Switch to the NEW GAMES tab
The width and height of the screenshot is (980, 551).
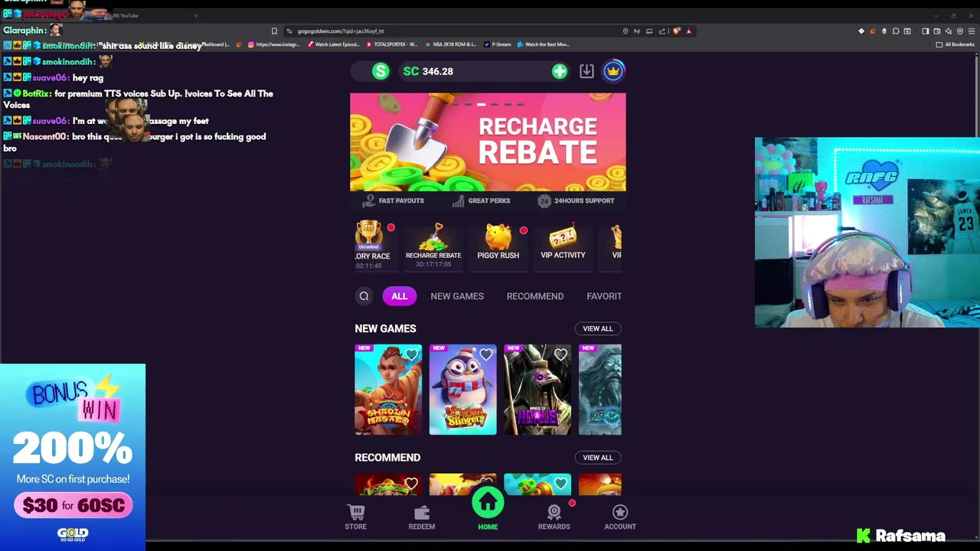457,296
